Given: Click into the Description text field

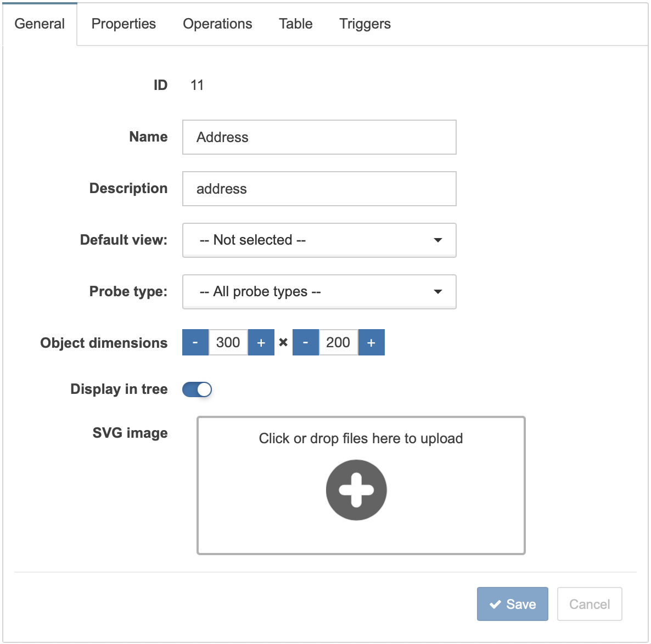Looking at the screenshot, I should tap(319, 189).
